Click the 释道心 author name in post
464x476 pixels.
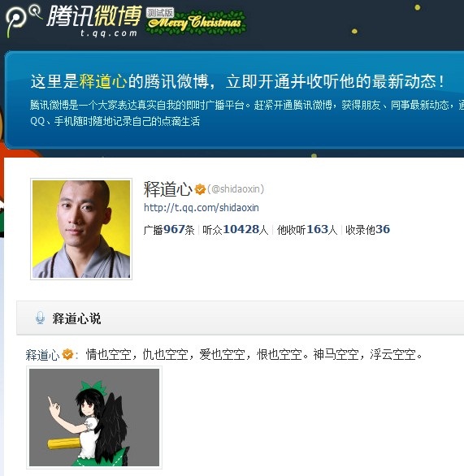[x=43, y=355]
